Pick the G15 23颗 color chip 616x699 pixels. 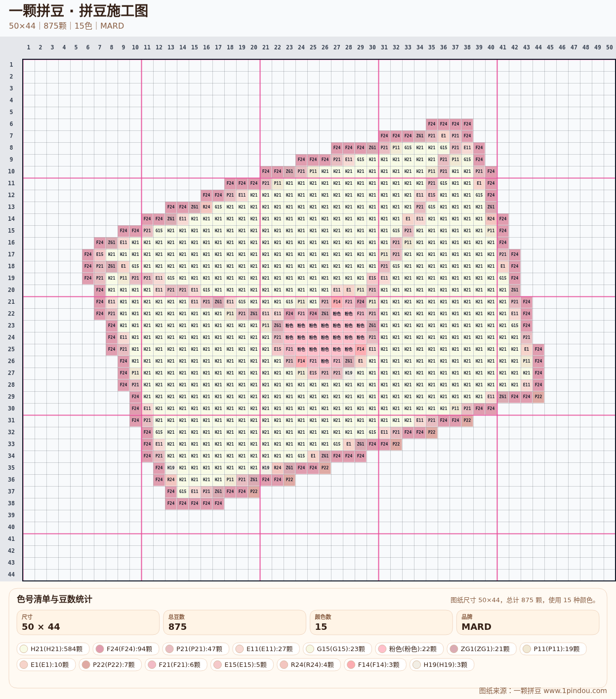(x=337, y=649)
